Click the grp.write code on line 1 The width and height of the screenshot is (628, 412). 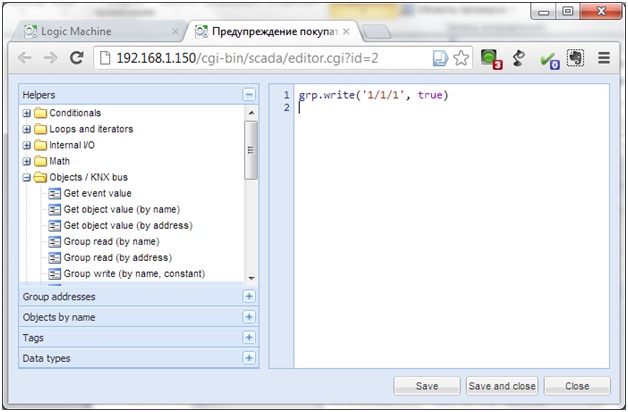[373, 95]
